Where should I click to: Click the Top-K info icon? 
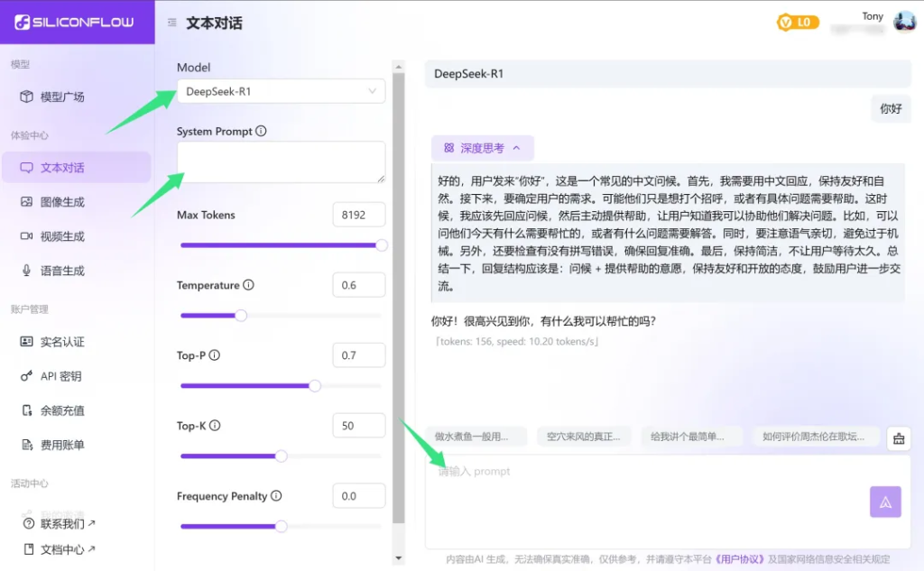point(215,425)
